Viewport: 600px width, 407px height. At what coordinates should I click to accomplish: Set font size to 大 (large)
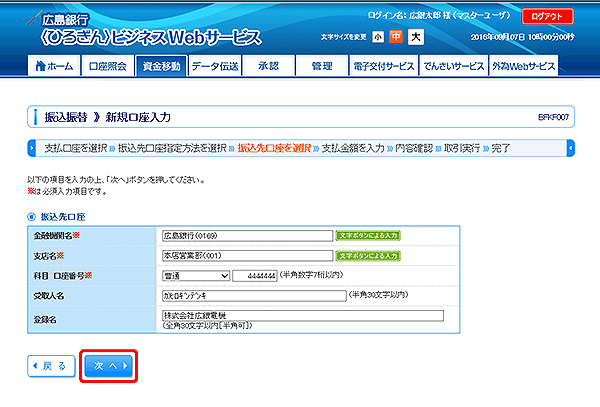416,37
